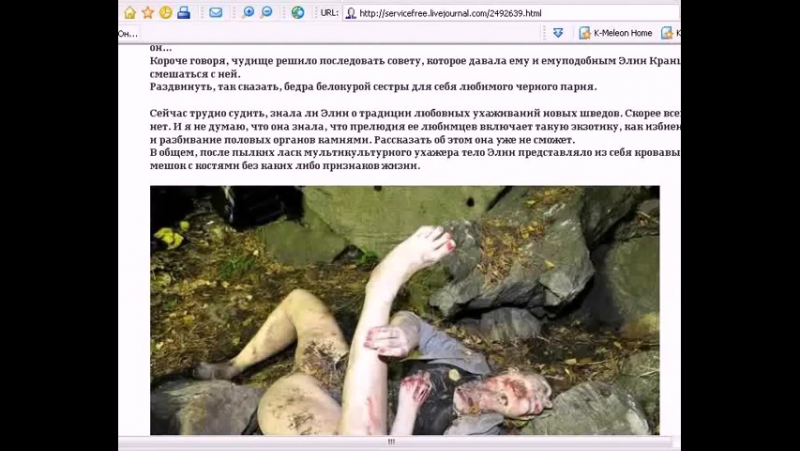Screen dimensions: 800x451
Task: Click the site icon inside the URL bar
Action: [x=350, y=13]
